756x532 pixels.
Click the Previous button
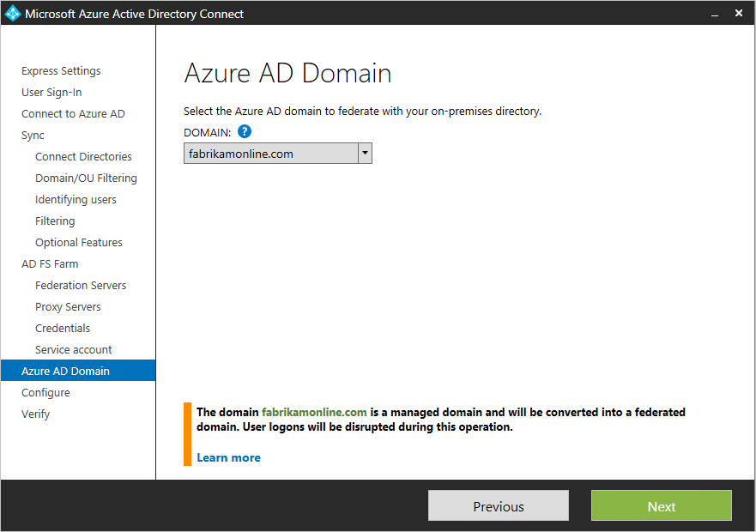[498, 506]
